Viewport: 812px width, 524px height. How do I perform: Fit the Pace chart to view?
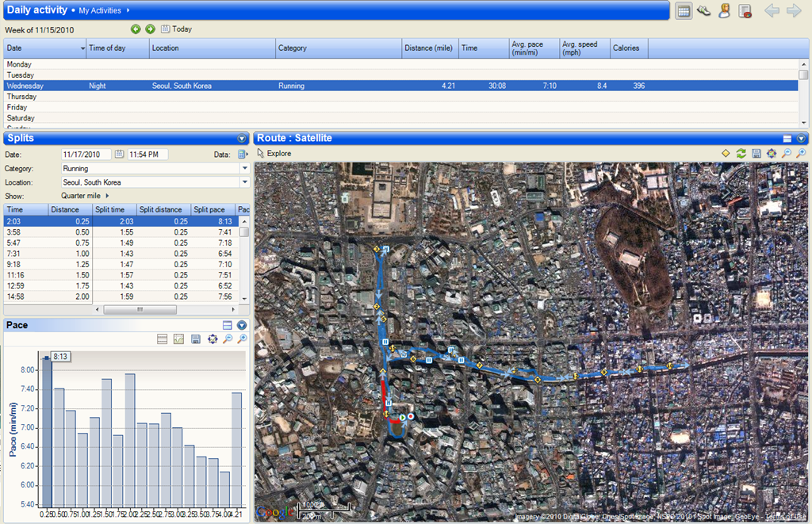tap(213, 339)
